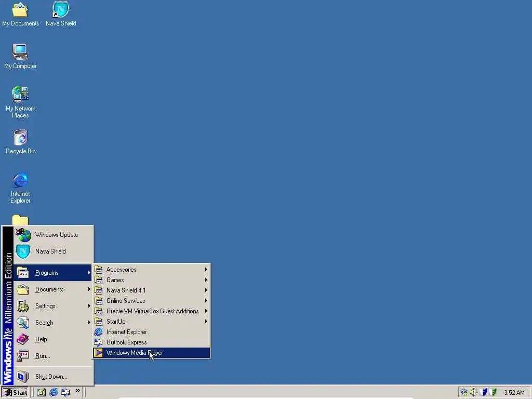Screen dimensions: 532x399
Task: Expand the Settings submenu entry
Action: click(54, 306)
